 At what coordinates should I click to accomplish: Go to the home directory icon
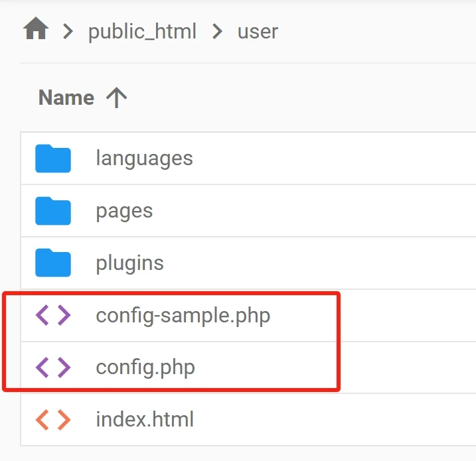pyautogui.click(x=36, y=29)
